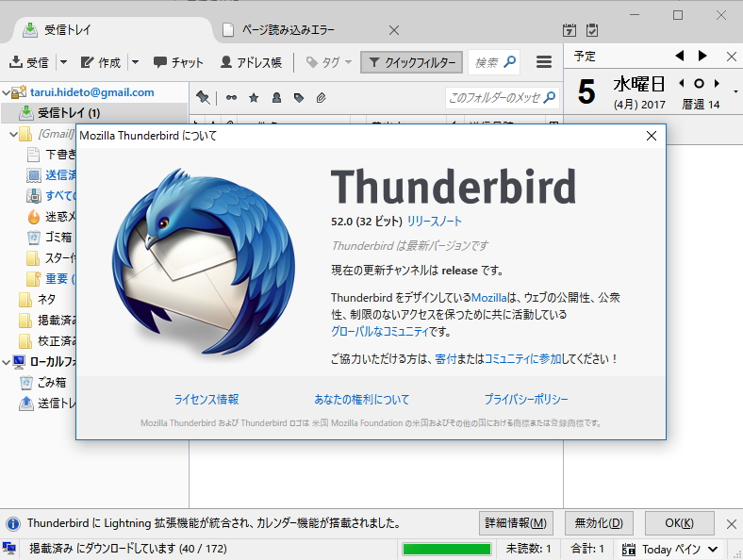Open the リリースノート link
Screen dimensions: 743x560
coord(434,221)
